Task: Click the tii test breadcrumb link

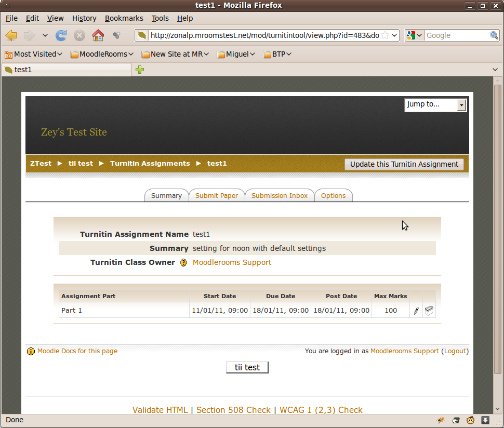Action: [81, 164]
